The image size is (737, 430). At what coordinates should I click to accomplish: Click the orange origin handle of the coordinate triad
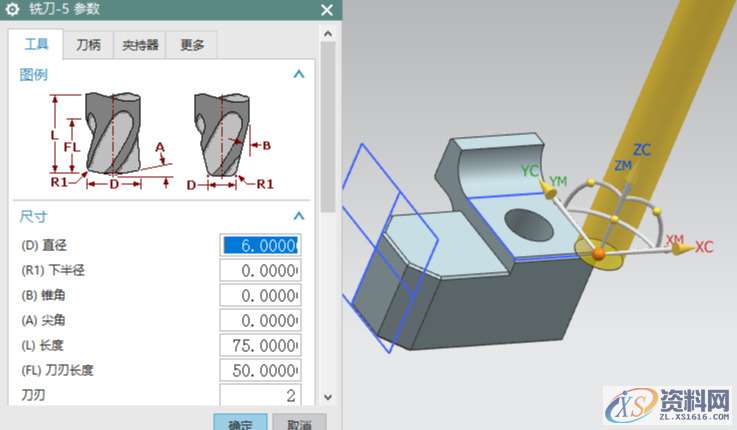pos(598,256)
